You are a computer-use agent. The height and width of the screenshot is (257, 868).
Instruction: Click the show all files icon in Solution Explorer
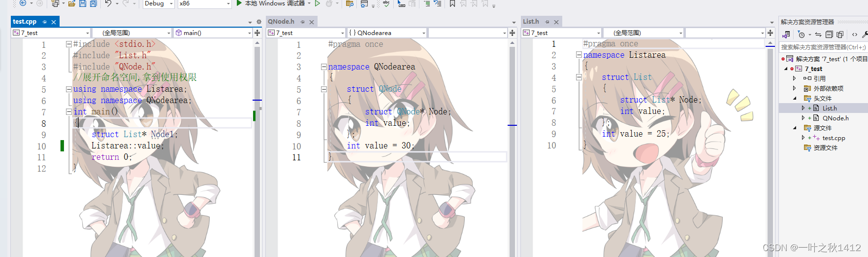click(x=840, y=34)
